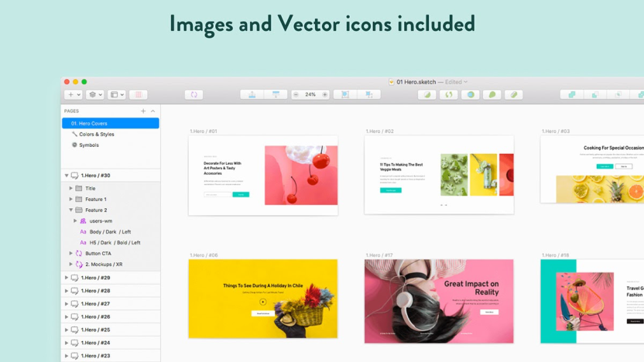
Task: Zoom out with the minus button
Action: click(296, 95)
